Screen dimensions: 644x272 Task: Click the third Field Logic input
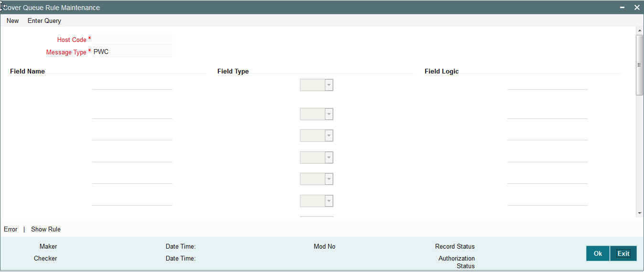pyautogui.click(x=547, y=135)
